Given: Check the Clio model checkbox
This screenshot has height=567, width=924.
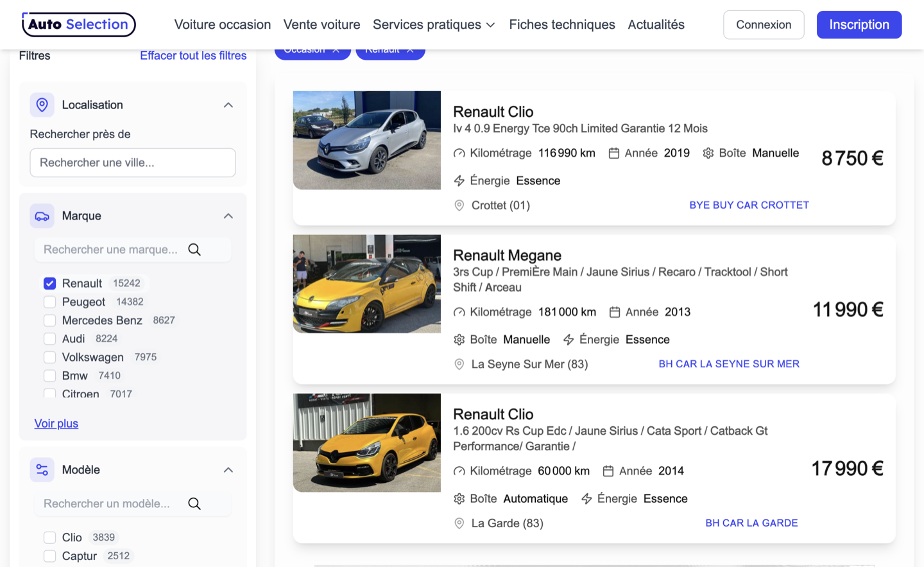Looking at the screenshot, I should pyautogui.click(x=49, y=537).
